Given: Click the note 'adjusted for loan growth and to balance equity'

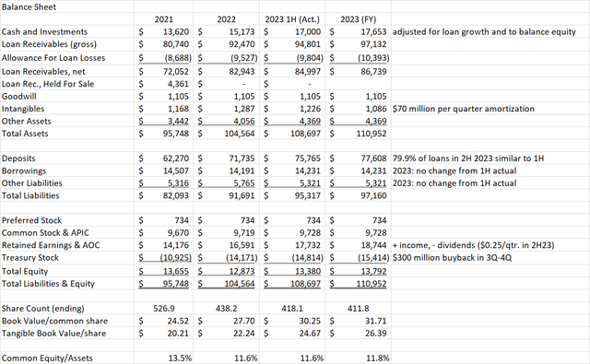Looking at the screenshot, I should pyautogui.click(x=484, y=32).
